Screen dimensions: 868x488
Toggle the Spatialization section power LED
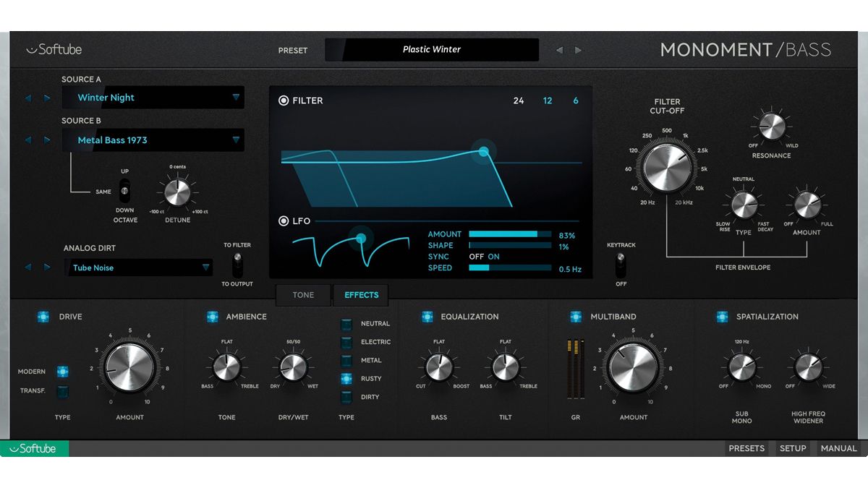(722, 317)
